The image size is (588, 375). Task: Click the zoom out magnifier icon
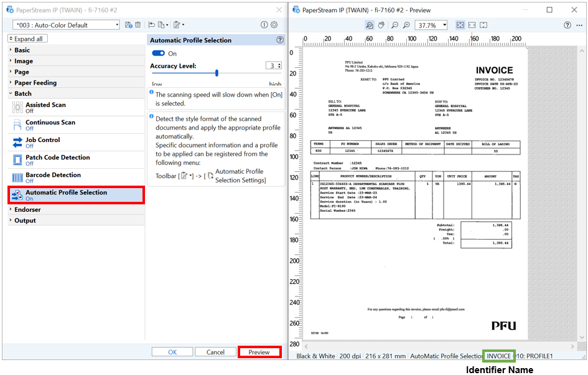pos(394,25)
